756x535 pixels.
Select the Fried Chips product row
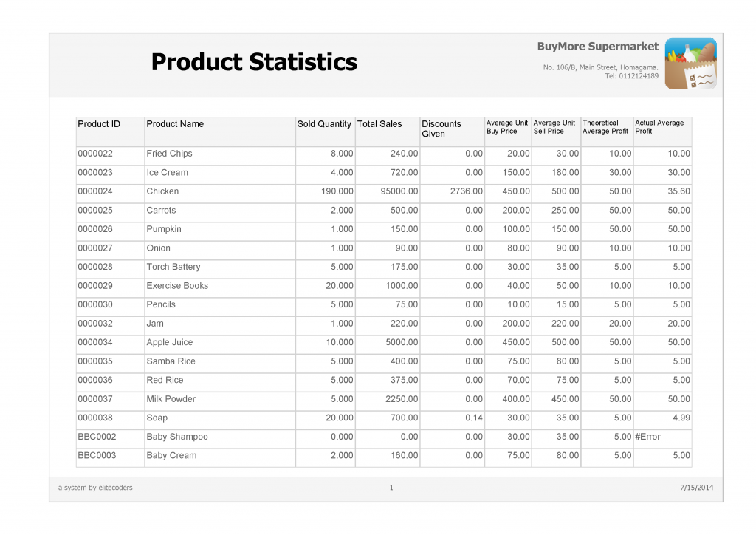pyautogui.click(x=169, y=154)
